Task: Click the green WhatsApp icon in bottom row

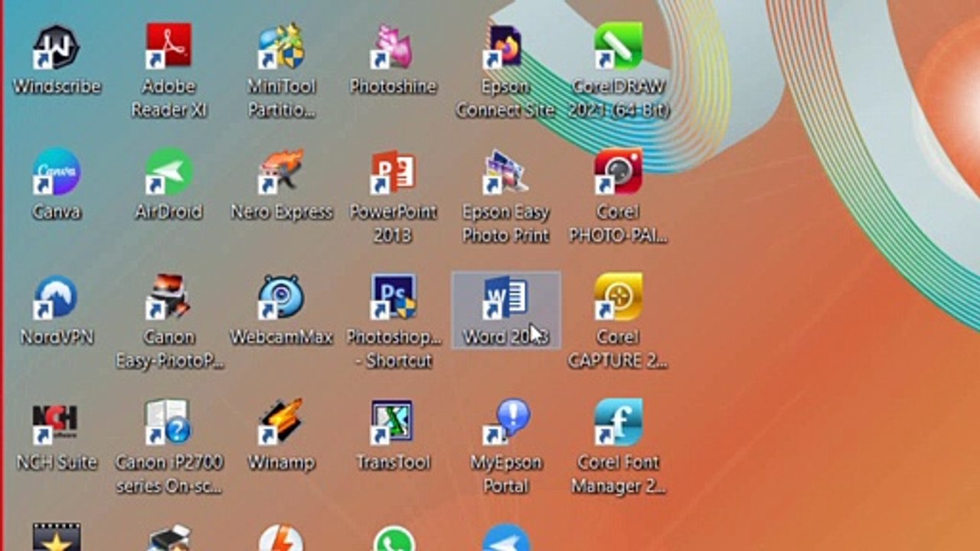Action: point(394,538)
